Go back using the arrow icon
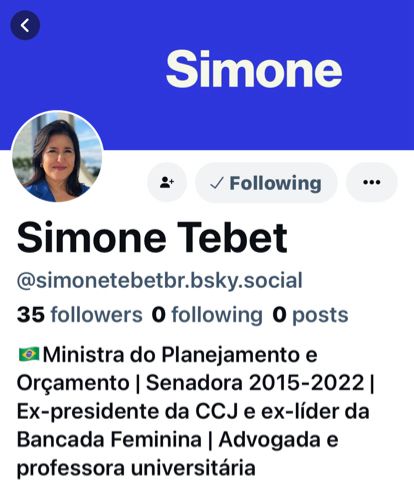Viewport: 414px width, 493px height. pos(25,25)
